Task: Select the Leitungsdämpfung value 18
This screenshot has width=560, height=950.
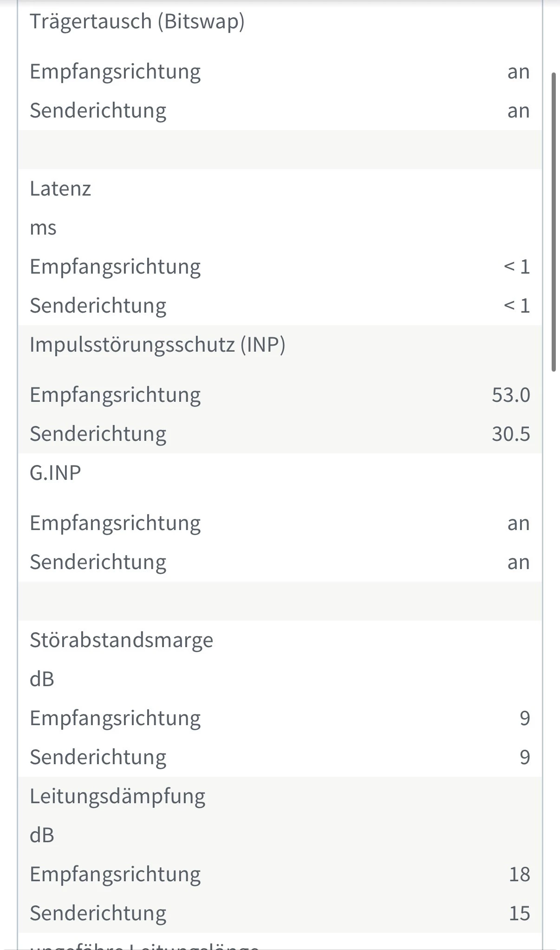Action: click(520, 874)
